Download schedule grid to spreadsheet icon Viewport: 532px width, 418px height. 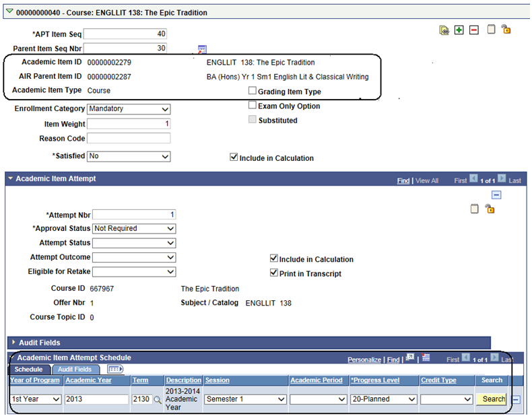(426, 357)
